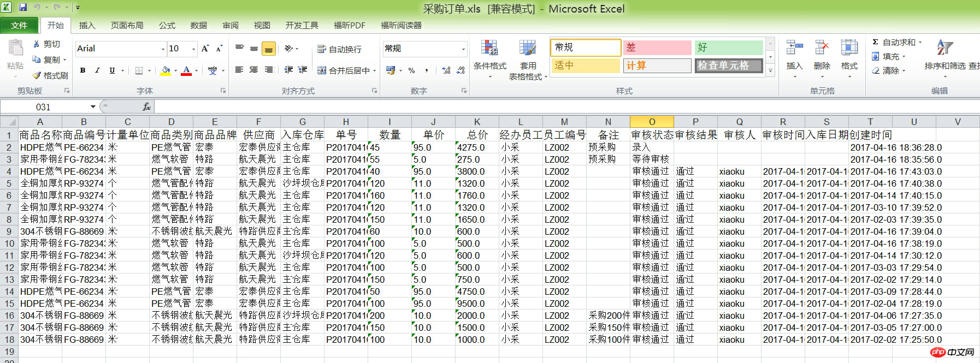Open the fill color dropdown arrow
Screen dimensions: 980x363
tap(175, 70)
